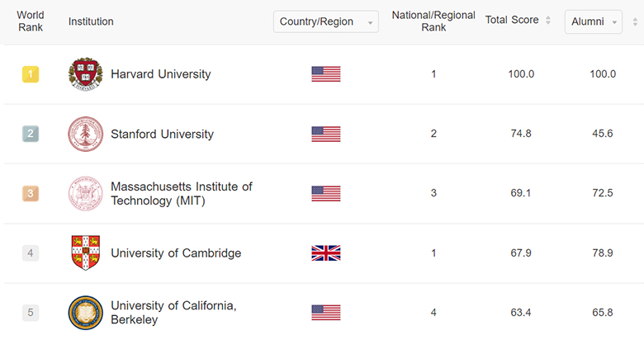This screenshot has width=644, height=340.
Task: Click the US flag in Berkeley's row
Action: (326, 313)
